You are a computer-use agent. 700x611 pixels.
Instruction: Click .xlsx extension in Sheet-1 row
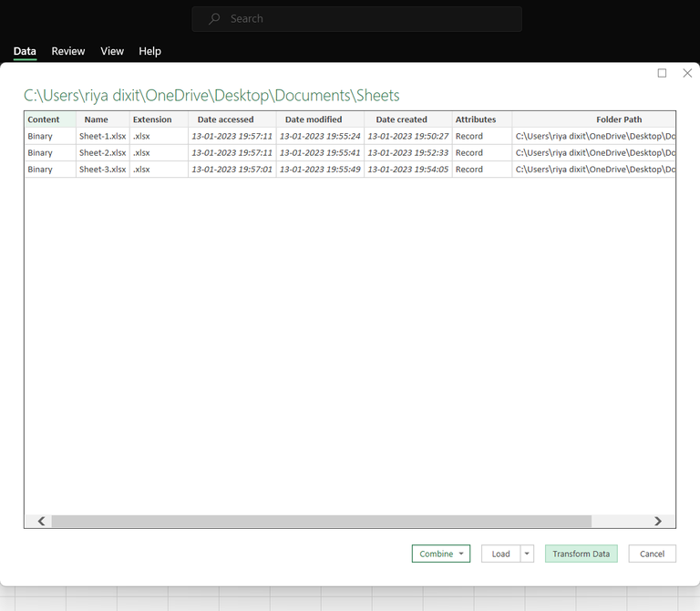pos(159,136)
